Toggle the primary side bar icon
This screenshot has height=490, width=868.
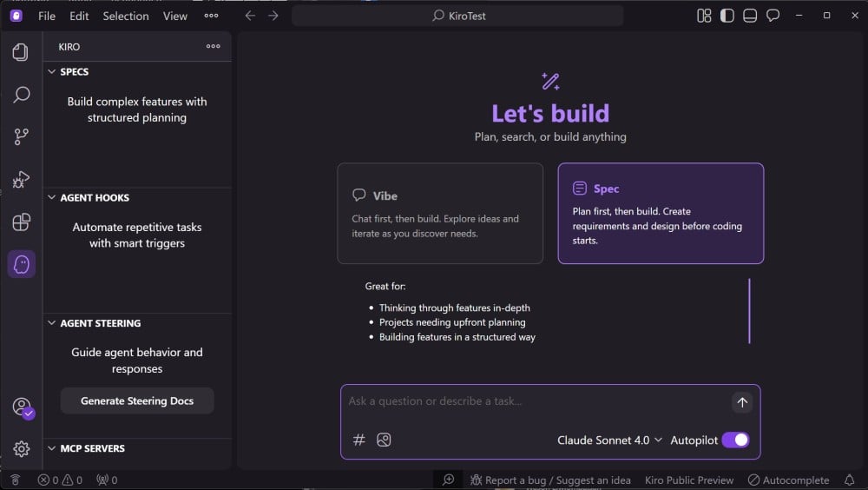coord(727,16)
